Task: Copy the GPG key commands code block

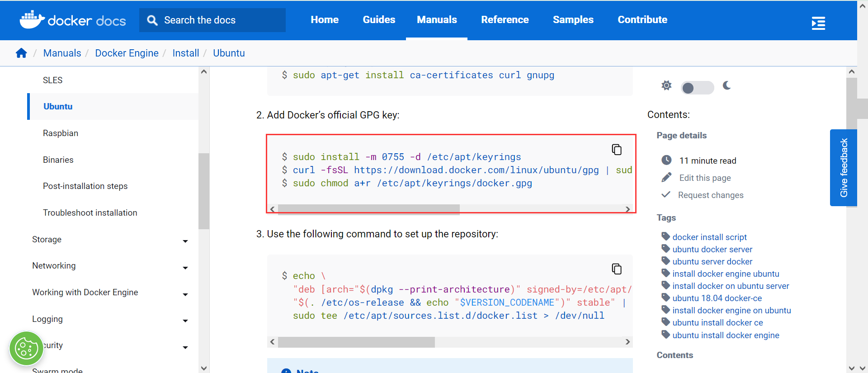Action: 617,149
